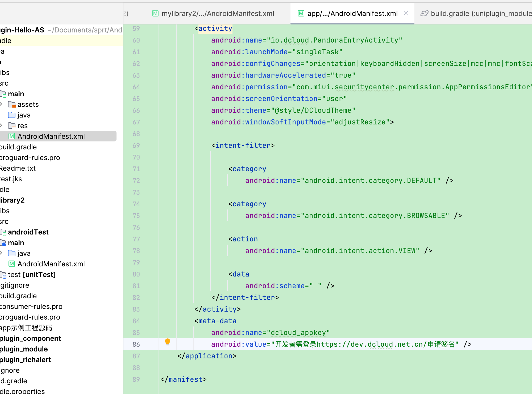This screenshot has width=532, height=394.
Task: Click the res resource folder icon
Action: point(12,126)
